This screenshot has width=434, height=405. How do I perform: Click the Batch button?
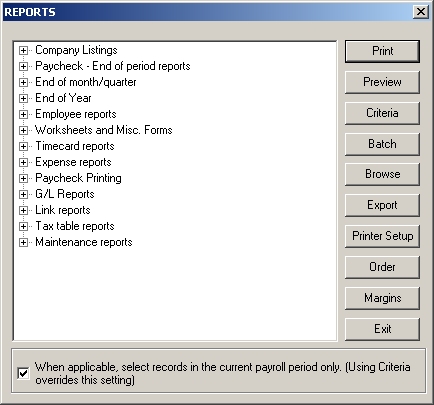pos(382,144)
